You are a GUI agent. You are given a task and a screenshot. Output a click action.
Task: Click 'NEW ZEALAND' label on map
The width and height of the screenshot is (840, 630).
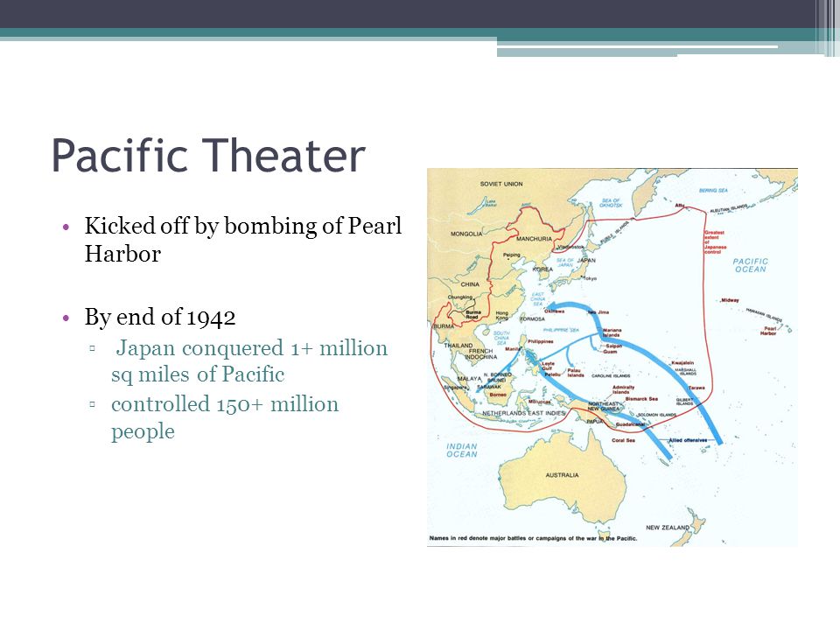pyautogui.click(x=668, y=528)
